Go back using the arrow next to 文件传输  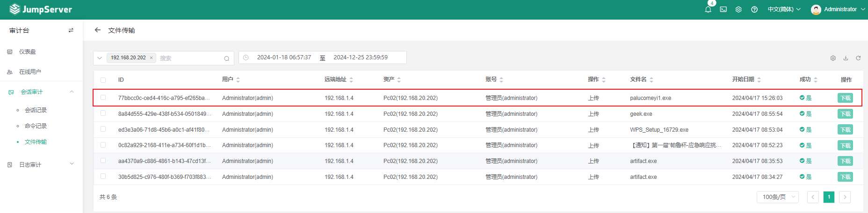[97, 30]
